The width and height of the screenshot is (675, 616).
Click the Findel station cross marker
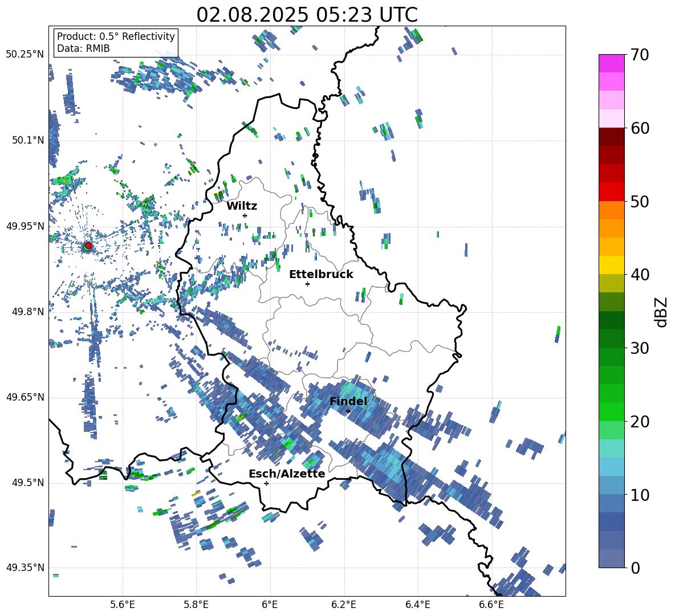tap(348, 411)
